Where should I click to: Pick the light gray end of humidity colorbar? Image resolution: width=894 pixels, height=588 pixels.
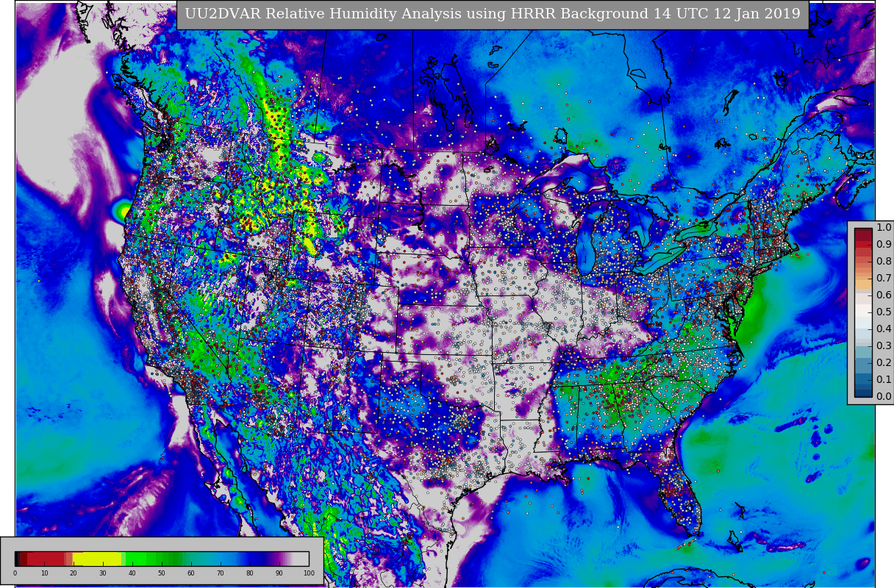coord(301,559)
